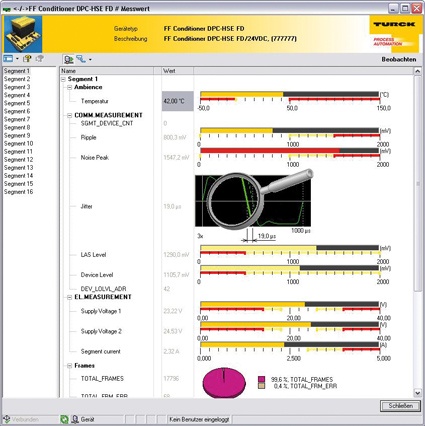Collapse the Frames tree group
425x426 pixels.
point(70,366)
